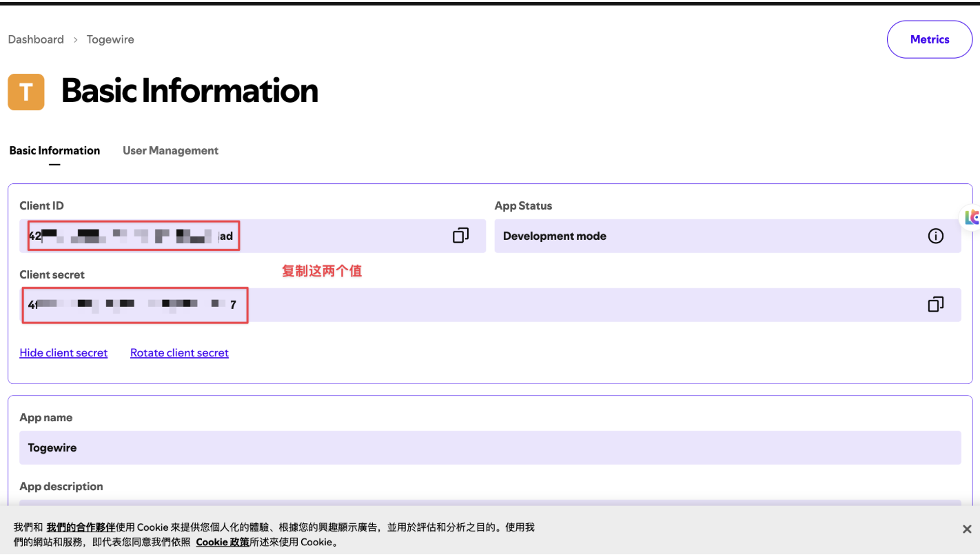This screenshot has height=557, width=980.
Task: Click the App description field
Action: click(x=490, y=505)
